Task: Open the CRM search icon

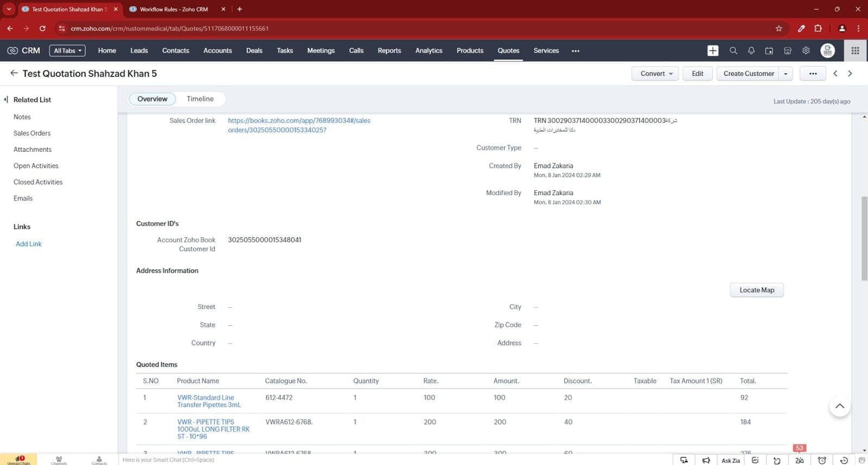Action: point(733,50)
